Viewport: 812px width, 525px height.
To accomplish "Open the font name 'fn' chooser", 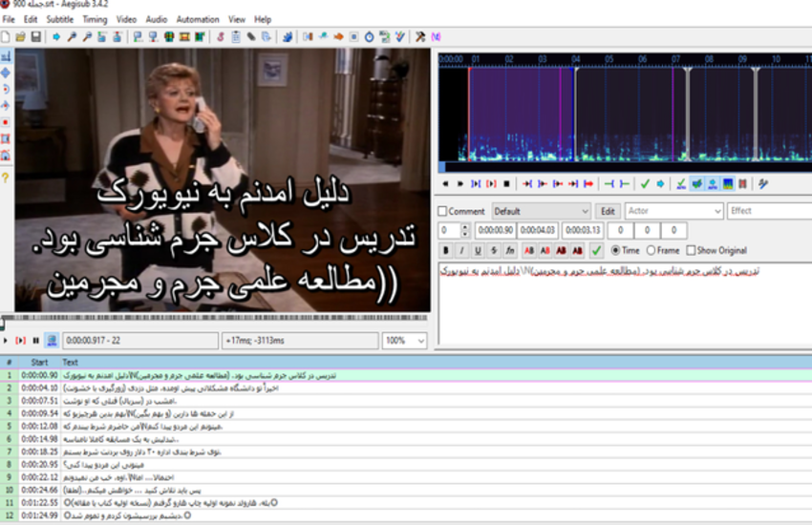I will [x=510, y=250].
